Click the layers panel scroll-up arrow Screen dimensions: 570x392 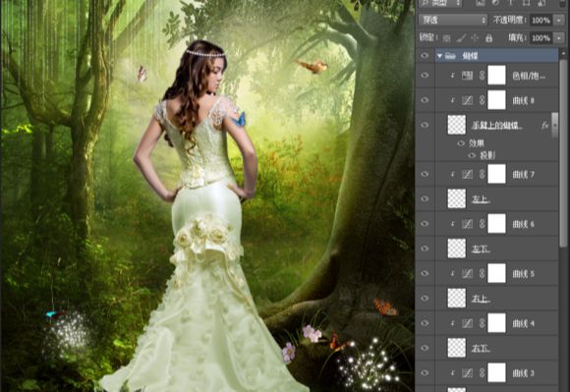pos(564,53)
